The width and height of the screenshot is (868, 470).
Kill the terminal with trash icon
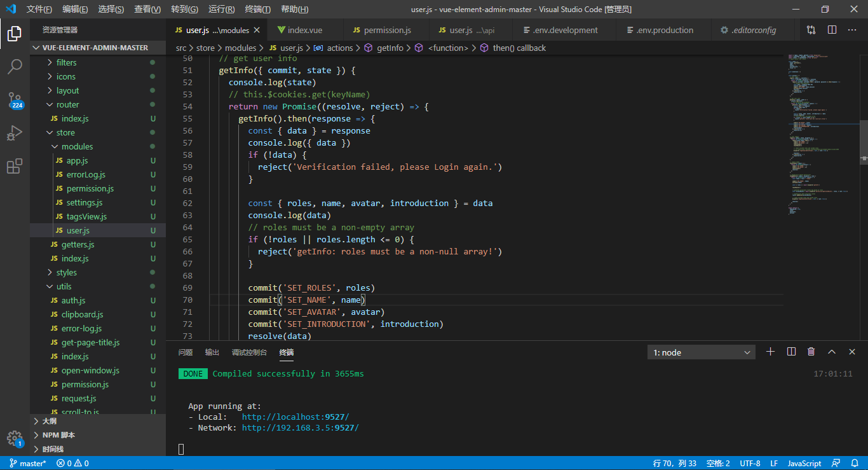pyautogui.click(x=811, y=352)
